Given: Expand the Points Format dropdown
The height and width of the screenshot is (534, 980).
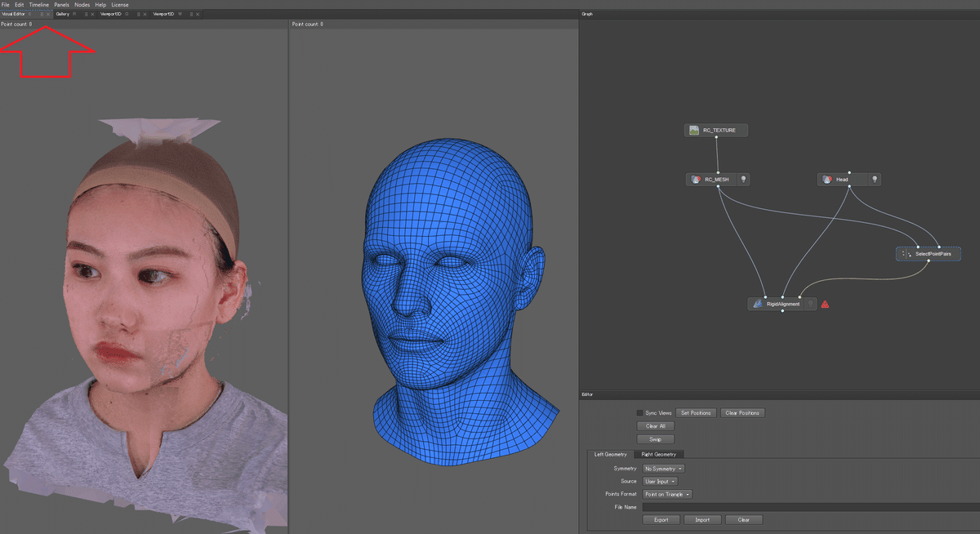Looking at the screenshot, I should pos(667,494).
